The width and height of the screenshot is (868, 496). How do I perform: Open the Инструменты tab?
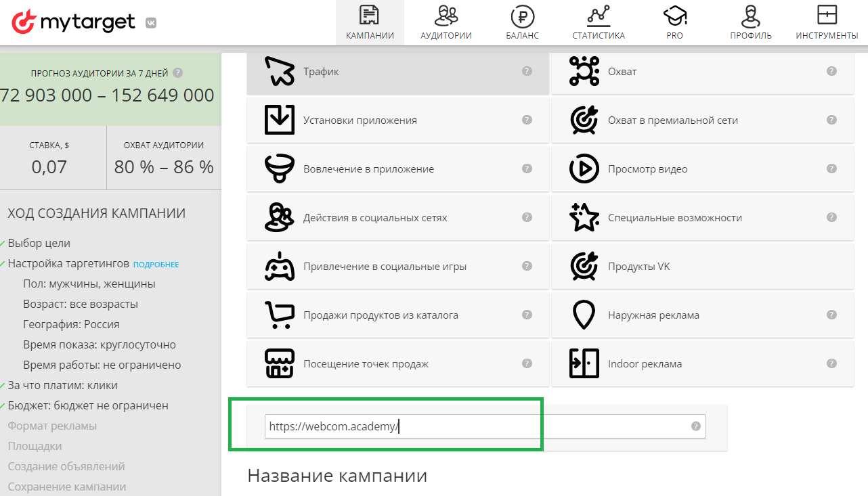827,23
